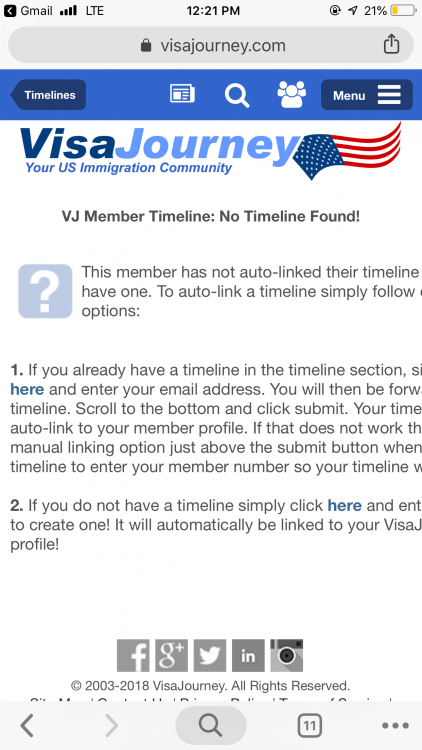Open the LinkedIn social icon
Screen dimensions: 422x750
pyautogui.click(x=248, y=655)
